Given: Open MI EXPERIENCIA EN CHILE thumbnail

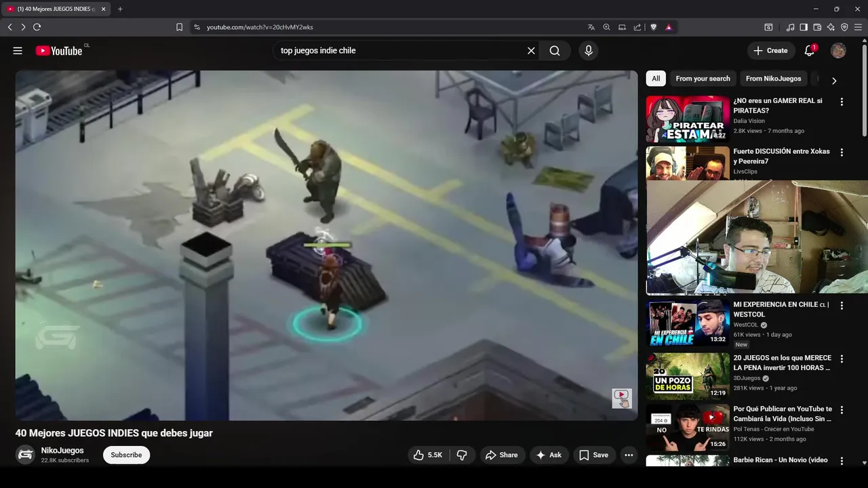Looking at the screenshot, I should pos(688,323).
